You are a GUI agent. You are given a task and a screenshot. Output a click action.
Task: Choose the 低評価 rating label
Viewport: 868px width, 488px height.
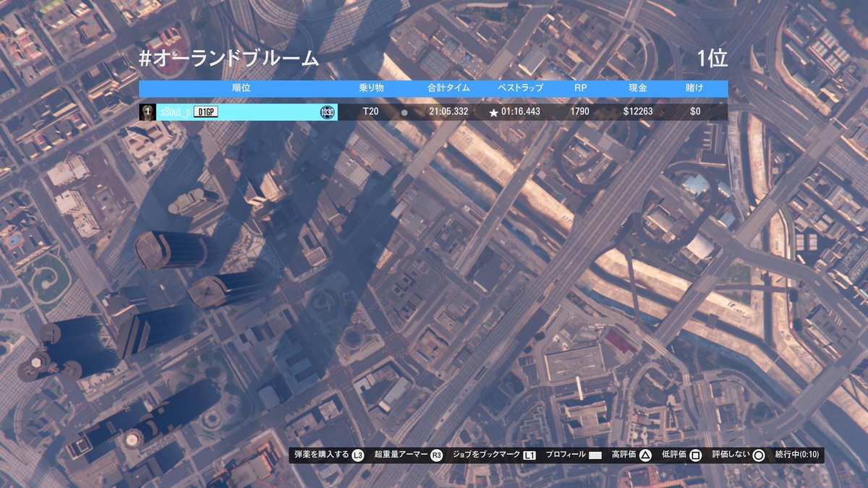[673, 455]
